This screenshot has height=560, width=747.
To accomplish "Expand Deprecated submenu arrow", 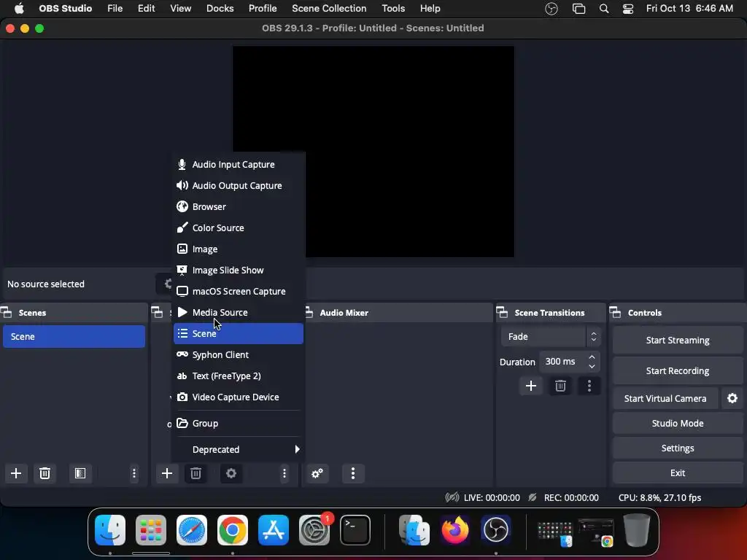I will pyautogui.click(x=298, y=449).
